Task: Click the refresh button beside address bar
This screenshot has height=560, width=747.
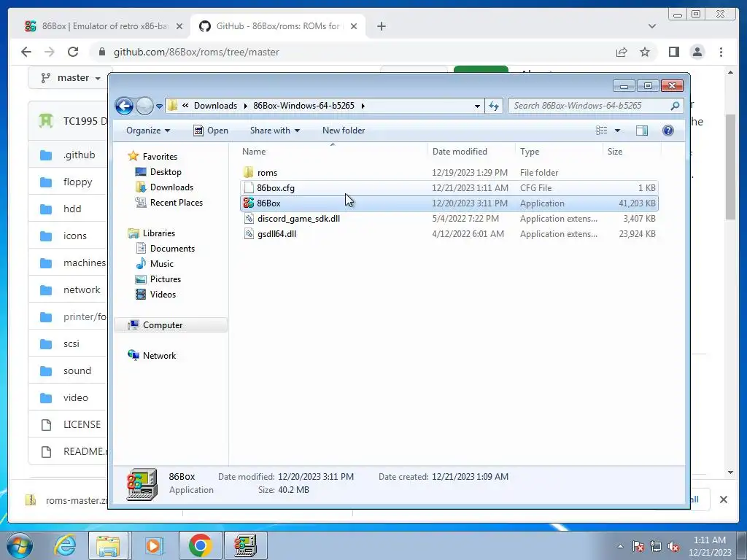Action: (494, 106)
